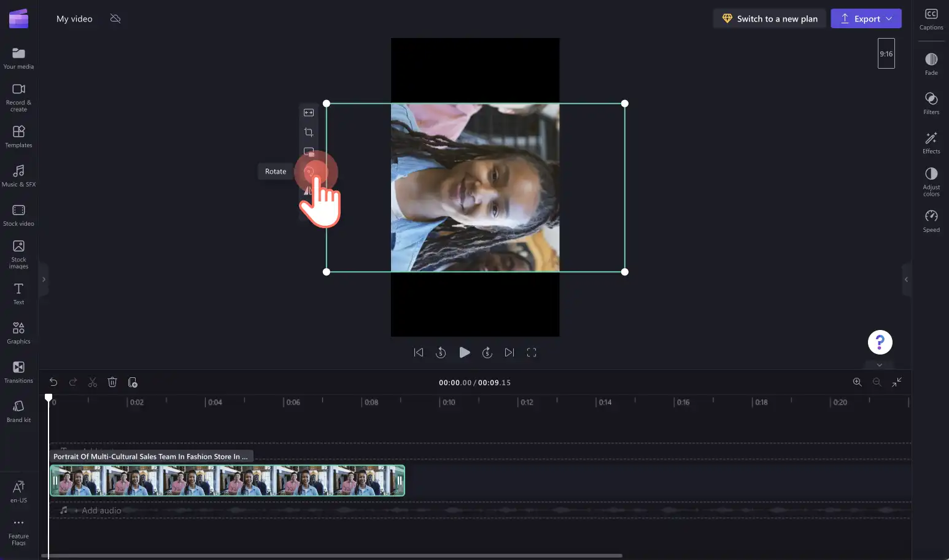Open Stock video library
Image resolution: width=949 pixels, height=560 pixels.
click(18, 215)
